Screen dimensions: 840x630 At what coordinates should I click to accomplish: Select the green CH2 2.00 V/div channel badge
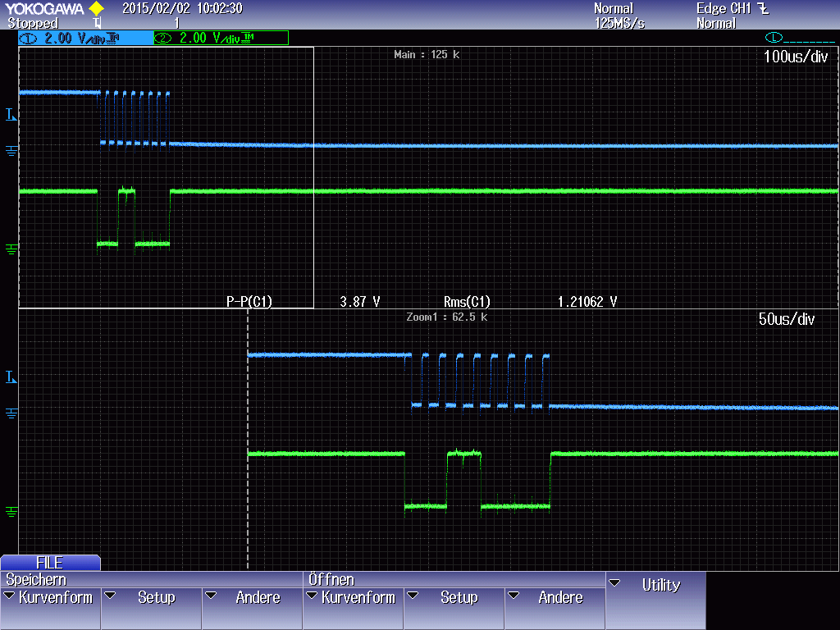[x=221, y=38]
